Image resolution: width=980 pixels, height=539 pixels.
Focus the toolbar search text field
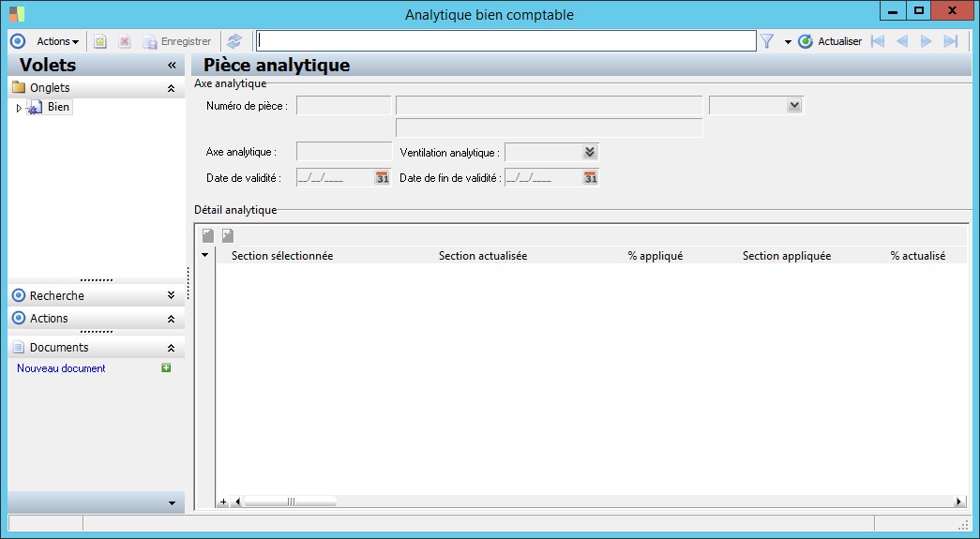click(506, 41)
